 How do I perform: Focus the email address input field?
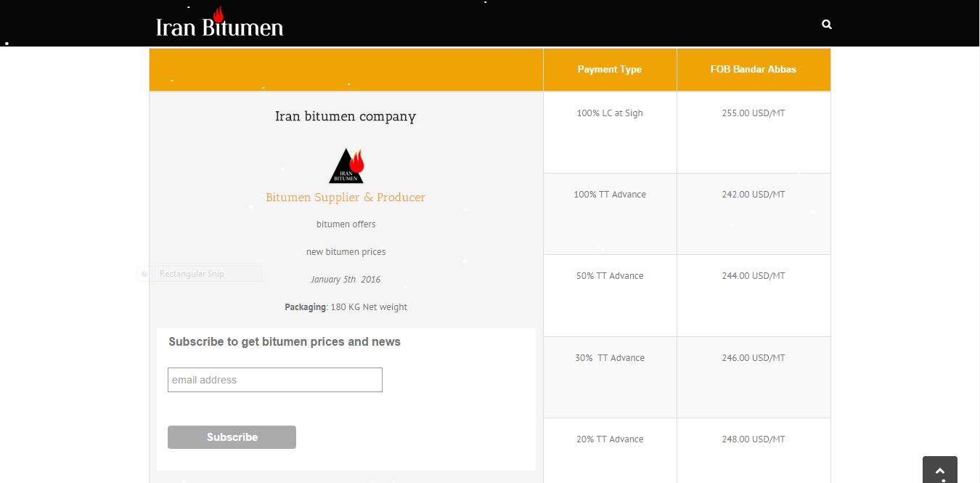(275, 380)
